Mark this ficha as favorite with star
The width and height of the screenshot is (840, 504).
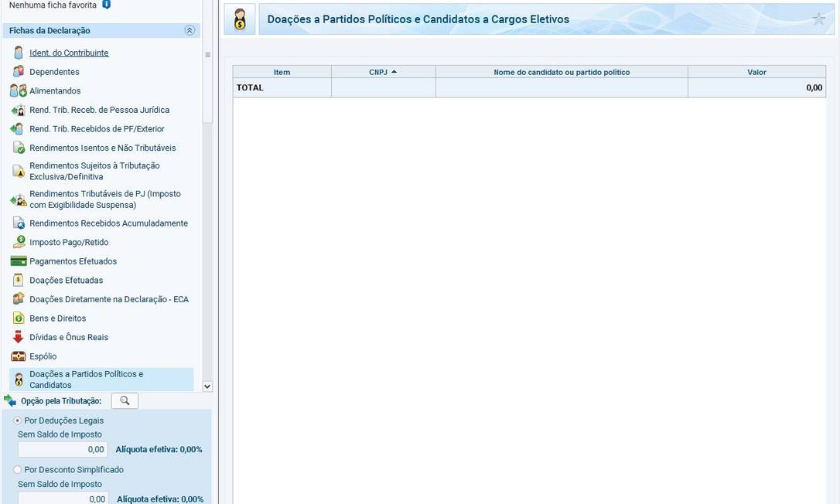tap(818, 19)
